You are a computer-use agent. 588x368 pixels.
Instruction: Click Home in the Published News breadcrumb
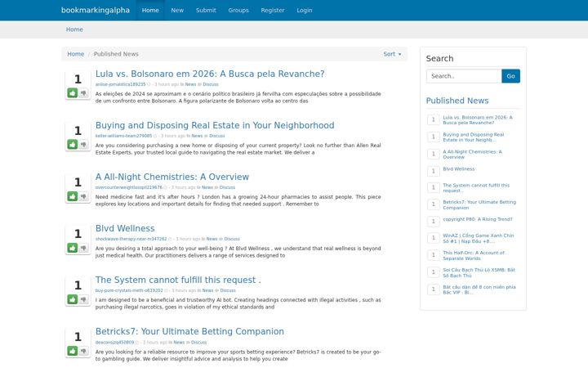(76, 54)
